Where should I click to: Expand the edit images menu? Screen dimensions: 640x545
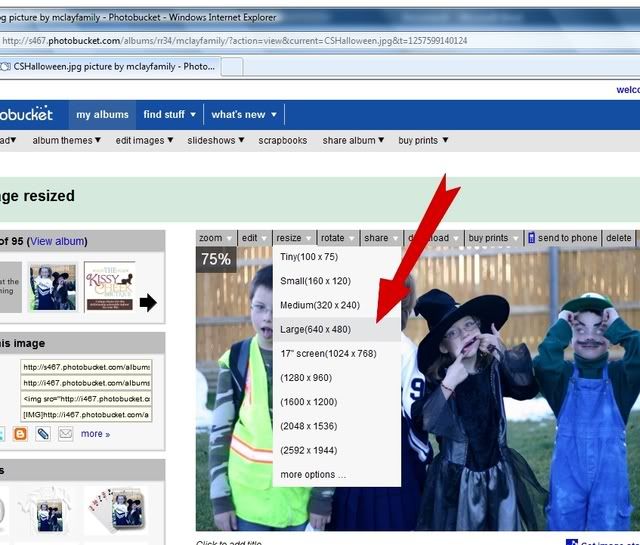click(x=144, y=140)
